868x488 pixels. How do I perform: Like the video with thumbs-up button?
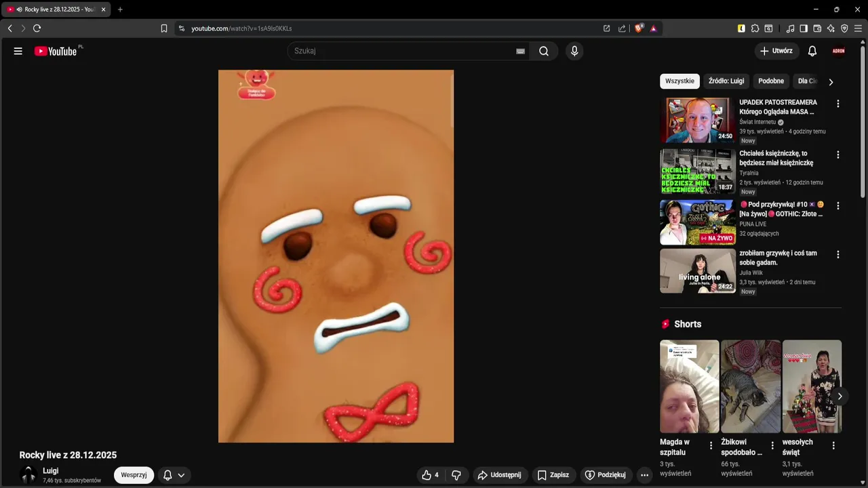(x=430, y=475)
